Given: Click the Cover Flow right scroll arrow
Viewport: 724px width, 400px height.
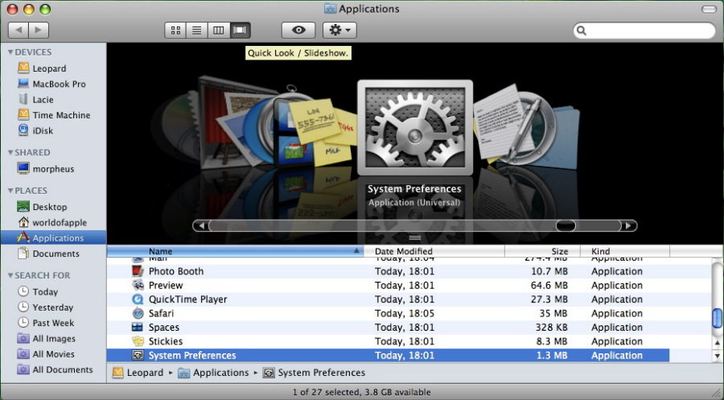Looking at the screenshot, I should point(628,226).
